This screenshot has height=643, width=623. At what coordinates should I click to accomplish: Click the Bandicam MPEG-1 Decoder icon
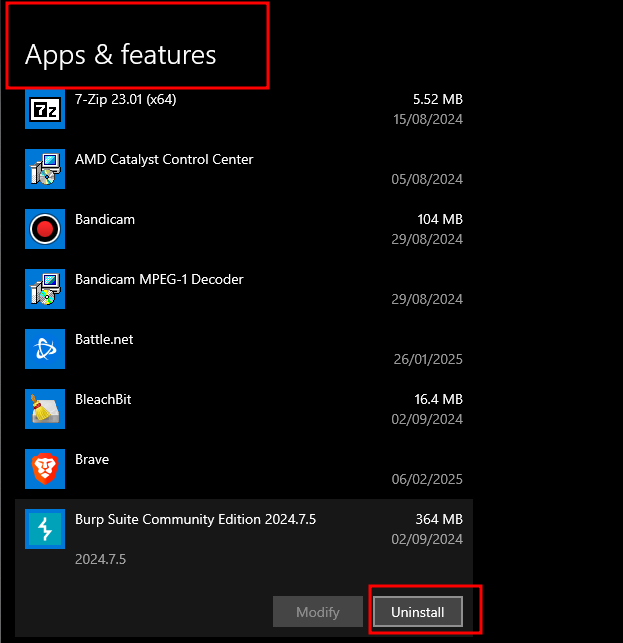(45, 289)
